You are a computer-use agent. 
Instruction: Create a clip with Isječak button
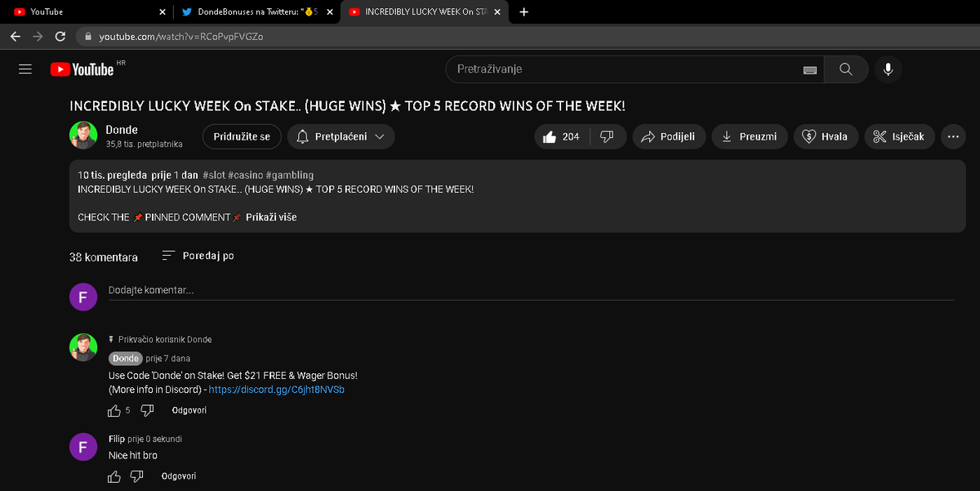(x=898, y=136)
